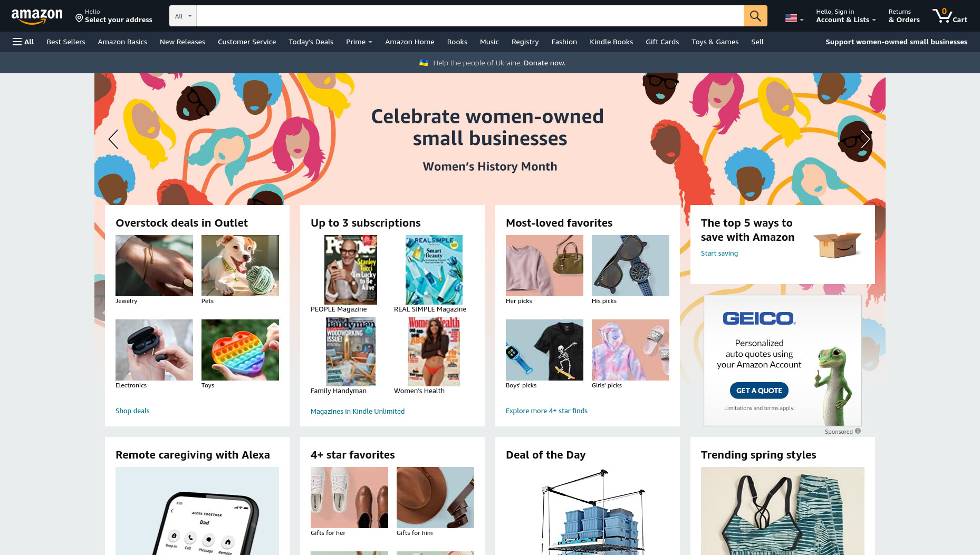Click the GET A QUOTE button

759,391
